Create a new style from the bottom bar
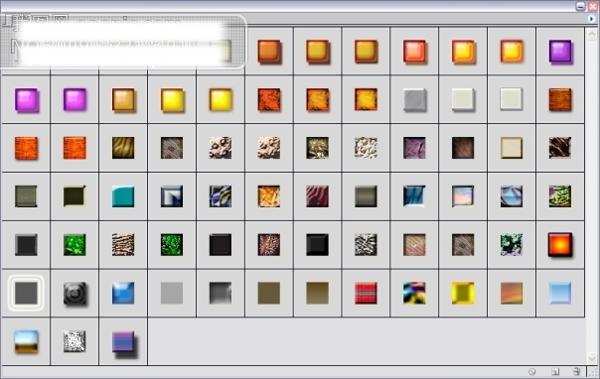This screenshot has height=379, width=600. click(555, 372)
